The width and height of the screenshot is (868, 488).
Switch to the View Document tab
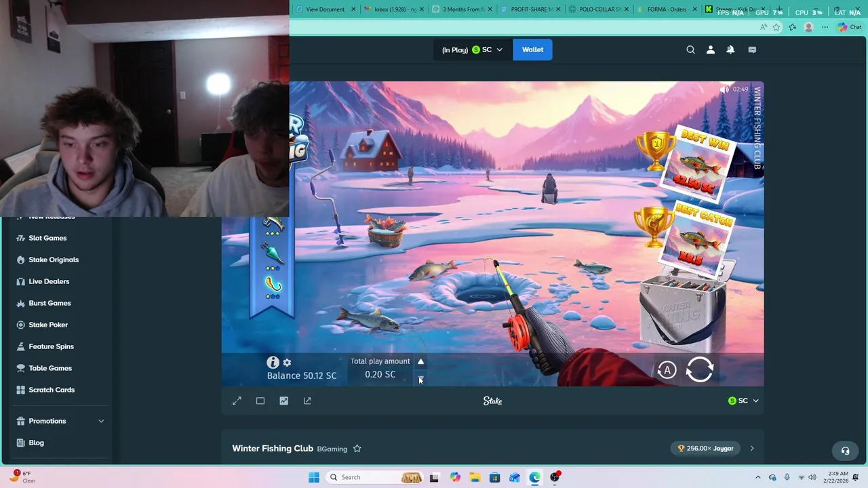click(x=325, y=9)
